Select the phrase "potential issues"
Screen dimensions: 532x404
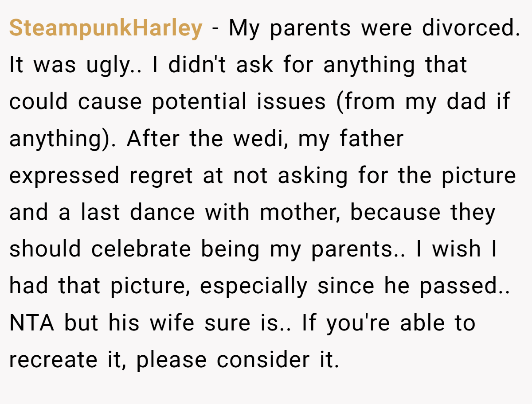239,103
